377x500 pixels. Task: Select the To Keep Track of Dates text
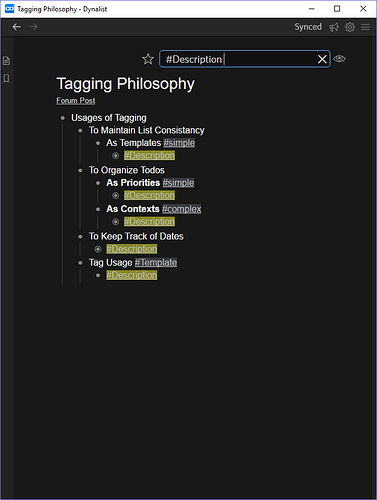[x=136, y=236]
